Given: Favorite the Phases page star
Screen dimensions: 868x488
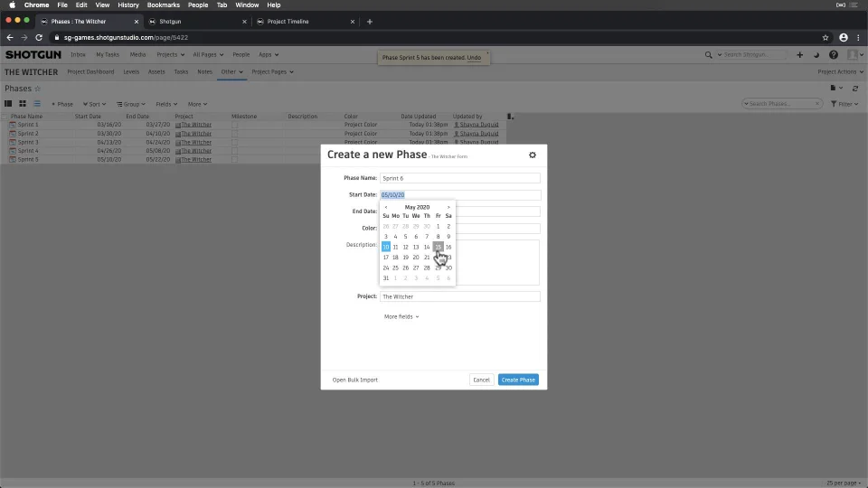Looking at the screenshot, I should pos(38,89).
